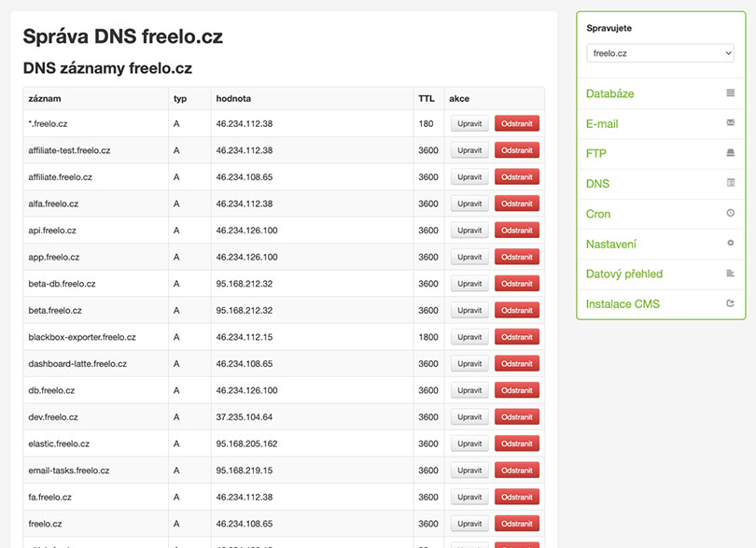
Task: Remove the dashboard-latte.freelo.cz record
Action: coord(517,364)
